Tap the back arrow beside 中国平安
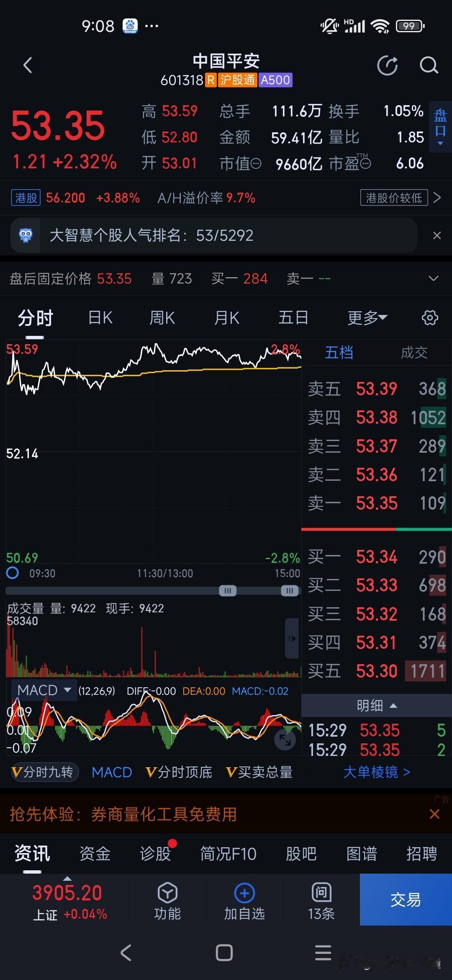Viewport: 452px width, 980px height. (28, 65)
